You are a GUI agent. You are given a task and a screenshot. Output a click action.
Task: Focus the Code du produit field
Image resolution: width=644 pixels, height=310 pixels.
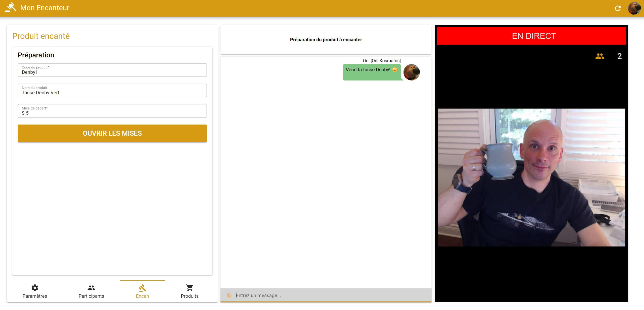coord(112,70)
